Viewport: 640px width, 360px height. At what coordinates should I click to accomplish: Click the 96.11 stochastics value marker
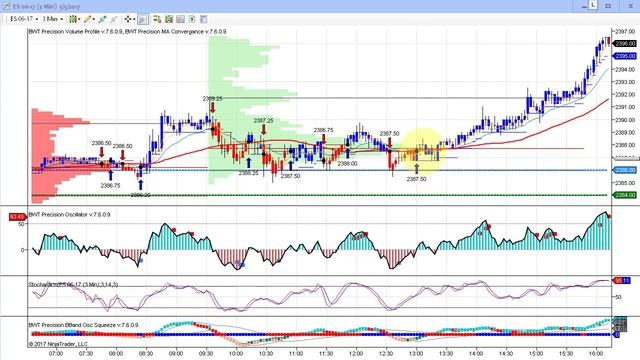(x=622, y=280)
